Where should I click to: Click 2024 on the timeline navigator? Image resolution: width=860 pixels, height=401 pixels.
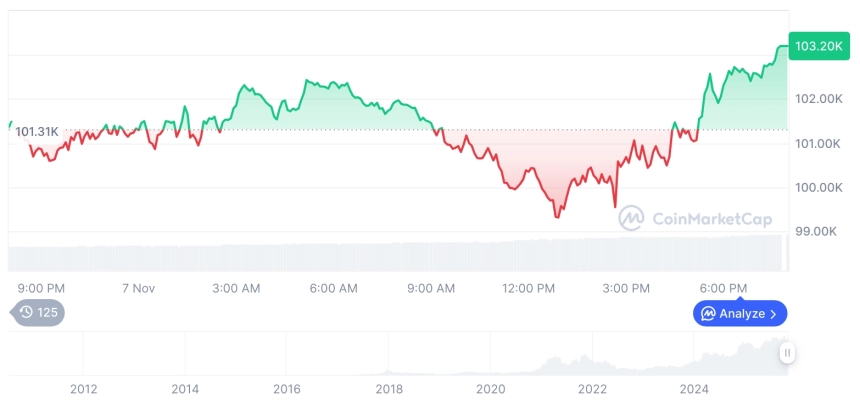694,388
